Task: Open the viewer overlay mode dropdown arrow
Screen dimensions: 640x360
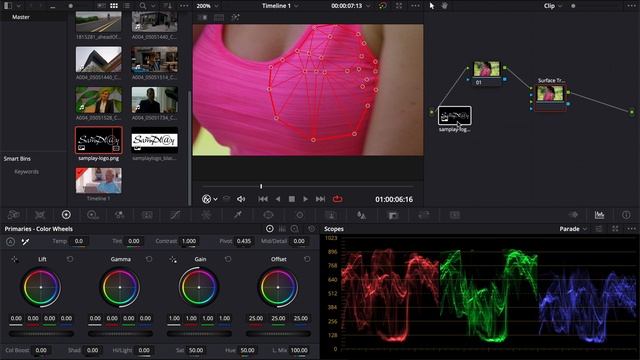Action: (215, 199)
